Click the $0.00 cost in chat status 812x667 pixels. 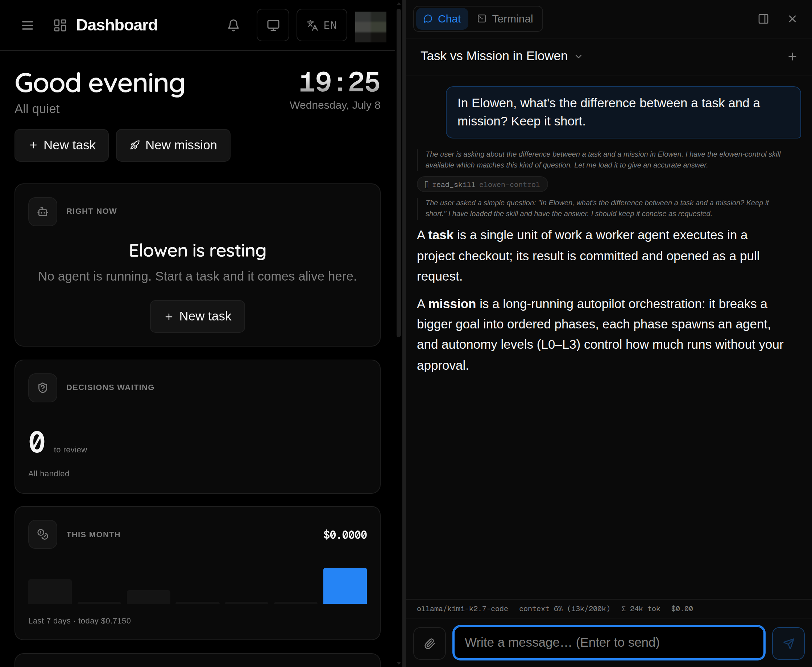pyautogui.click(x=682, y=609)
